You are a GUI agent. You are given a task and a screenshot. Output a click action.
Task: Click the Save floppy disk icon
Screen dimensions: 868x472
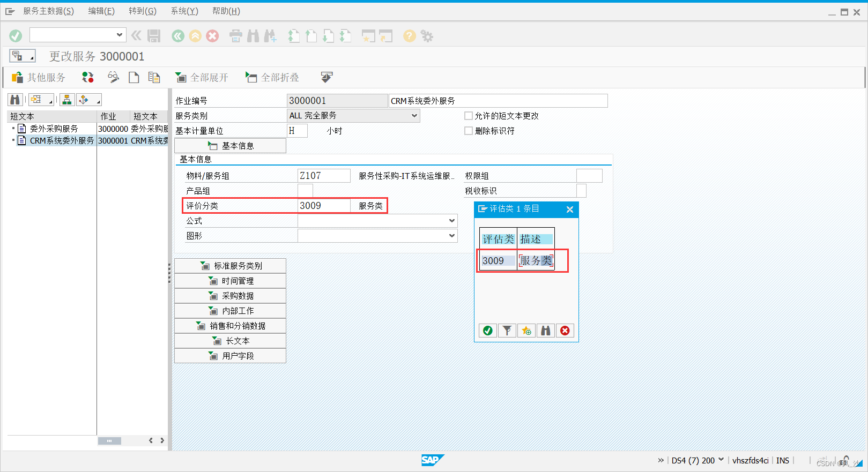coord(154,36)
